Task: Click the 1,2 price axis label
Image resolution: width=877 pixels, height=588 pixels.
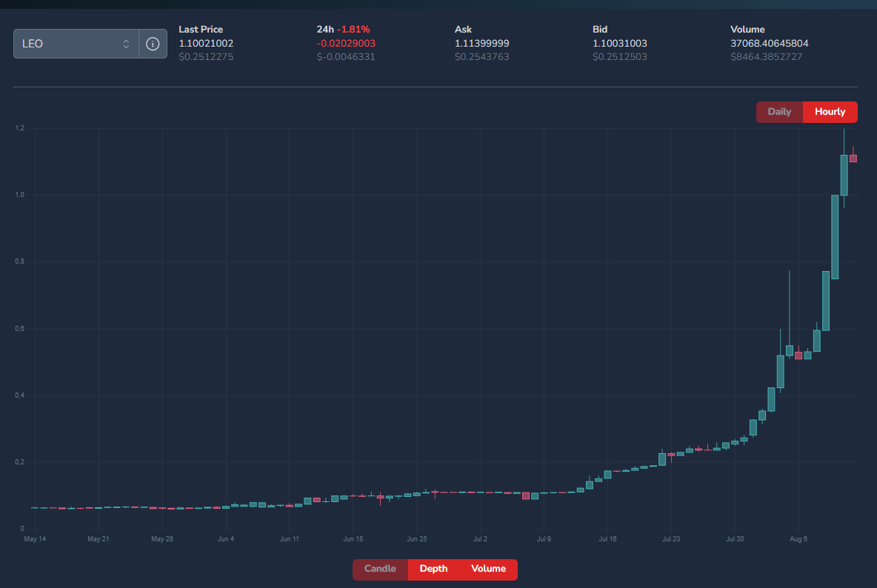Action: [x=19, y=128]
